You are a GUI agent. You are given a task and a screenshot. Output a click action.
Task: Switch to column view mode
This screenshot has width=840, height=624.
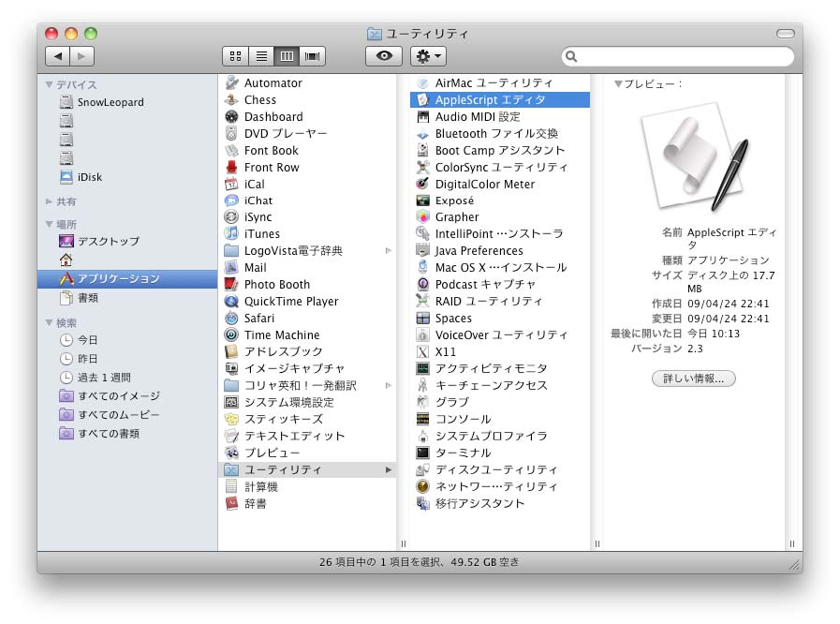point(287,56)
